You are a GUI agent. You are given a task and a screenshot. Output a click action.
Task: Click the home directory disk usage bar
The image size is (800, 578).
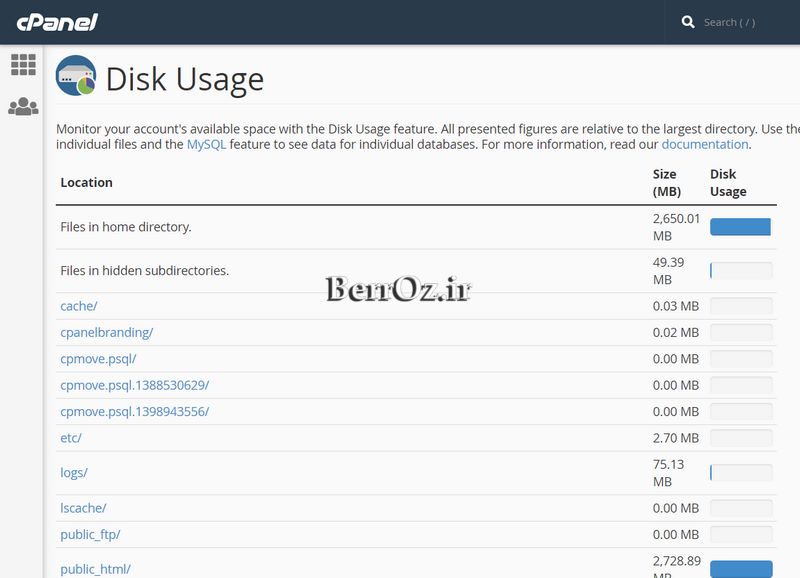[x=740, y=227]
